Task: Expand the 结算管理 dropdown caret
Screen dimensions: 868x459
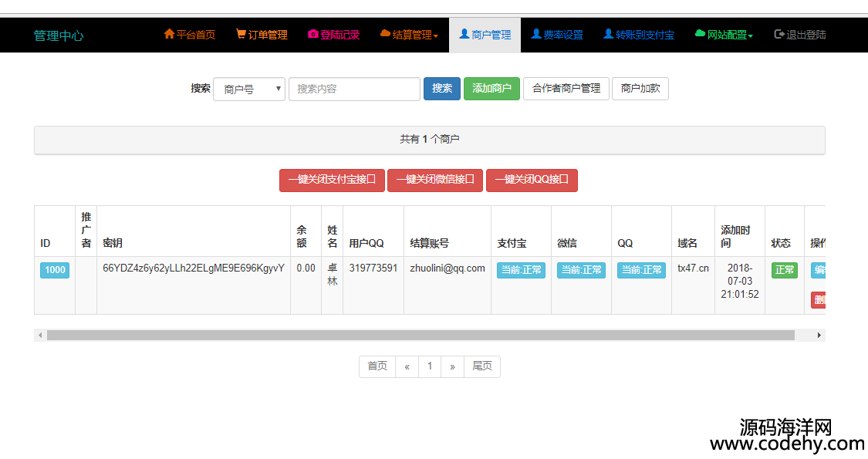Action: (436, 36)
